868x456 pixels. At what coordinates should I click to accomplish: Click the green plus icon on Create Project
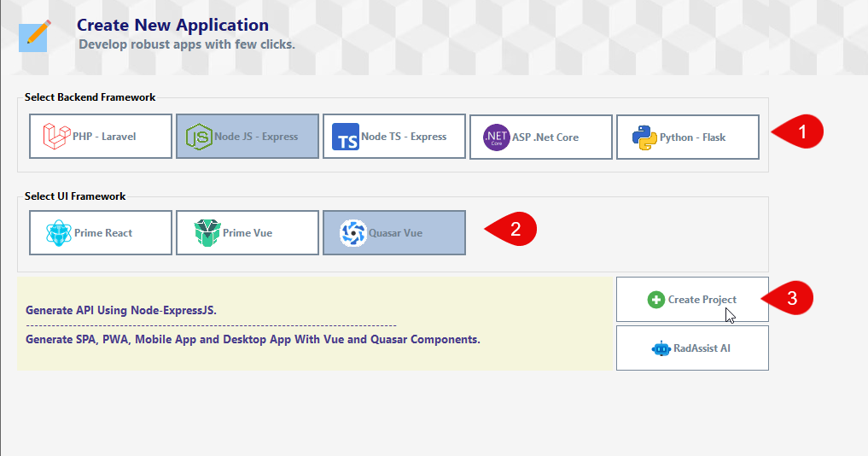656,300
